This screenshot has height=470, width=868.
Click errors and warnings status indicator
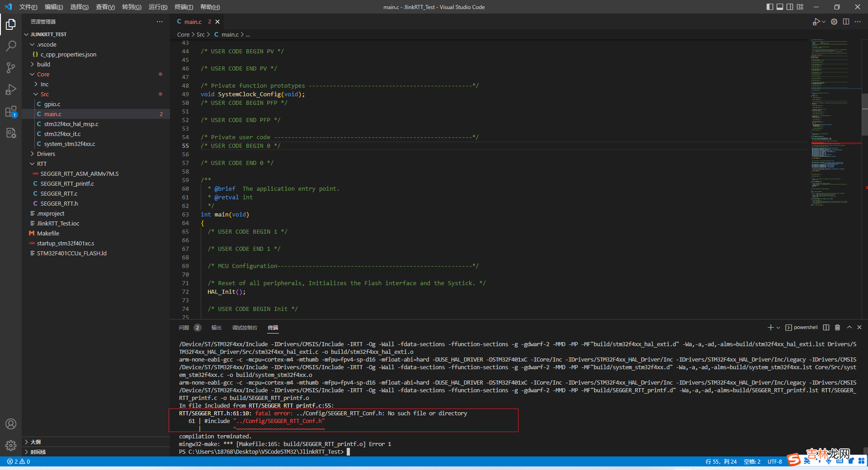tap(19, 461)
